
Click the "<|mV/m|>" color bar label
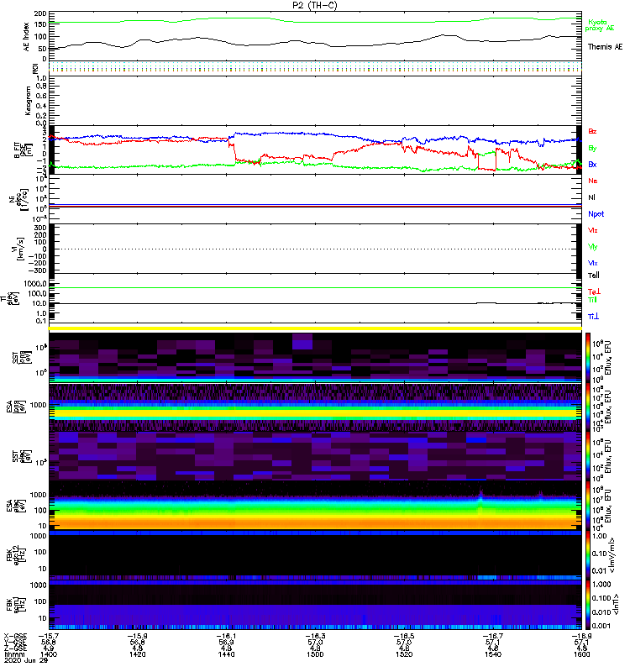click(x=612, y=555)
